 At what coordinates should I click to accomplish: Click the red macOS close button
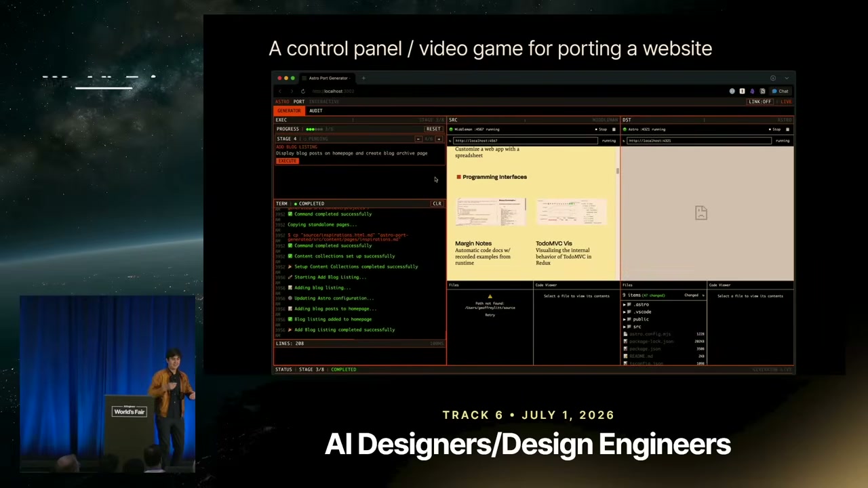(279, 78)
